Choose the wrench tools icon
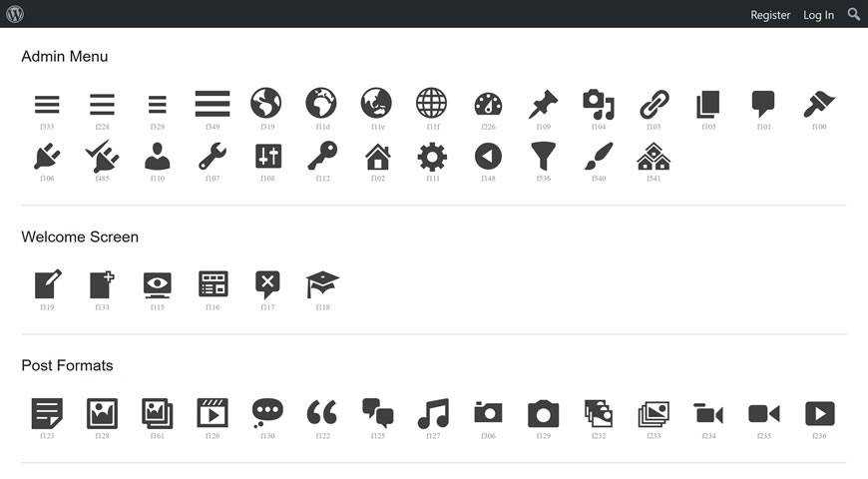The height and width of the screenshot is (479, 868). 213,156
